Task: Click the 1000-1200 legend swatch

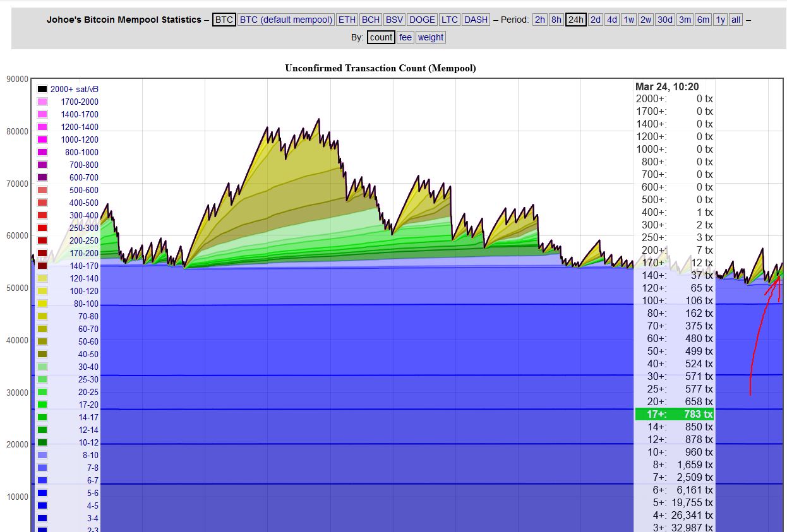Action: click(x=42, y=139)
